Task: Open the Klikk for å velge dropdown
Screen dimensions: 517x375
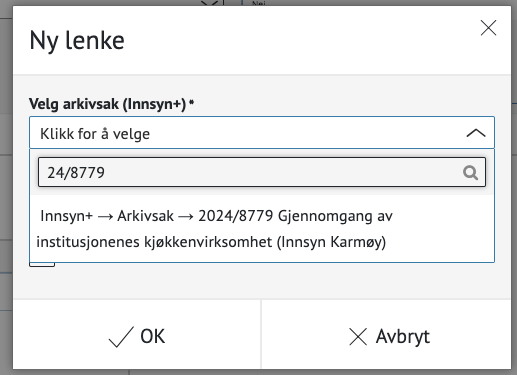Action: pyautogui.click(x=262, y=133)
